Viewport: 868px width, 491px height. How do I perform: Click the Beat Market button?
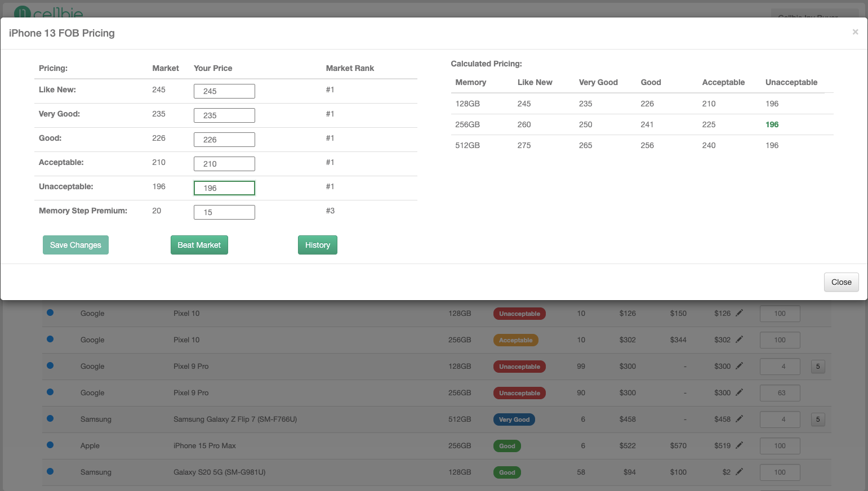(x=199, y=245)
